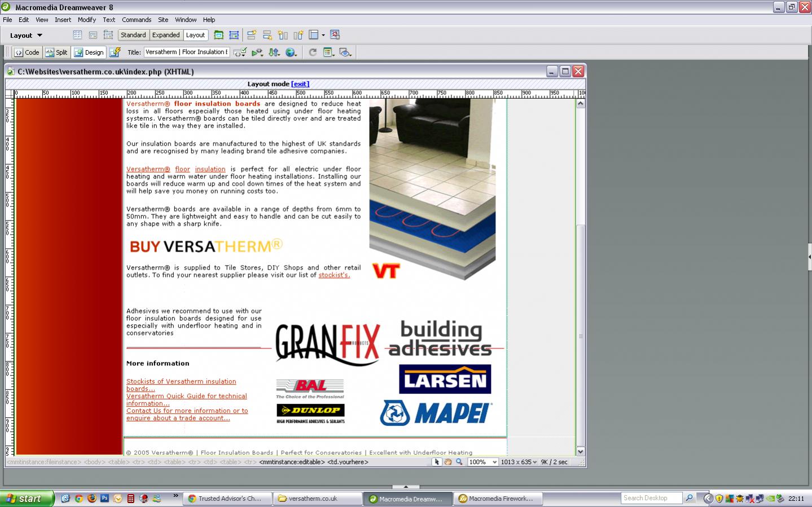The image size is (812, 507).
Task: Choose the Insert Div Tag icon
Action: (x=93, y=35)
